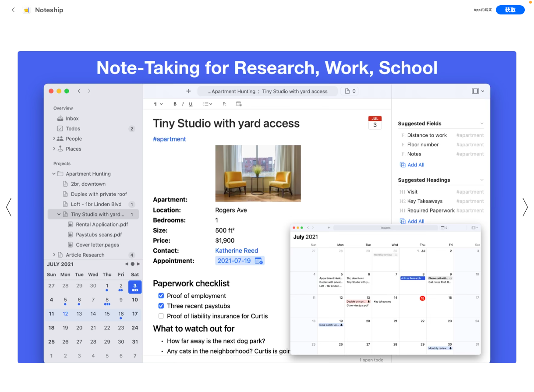534x392 pixels.
Task: Click the insert date field toolbar icon
Action: pyautogui.click(x=239, y=104)
